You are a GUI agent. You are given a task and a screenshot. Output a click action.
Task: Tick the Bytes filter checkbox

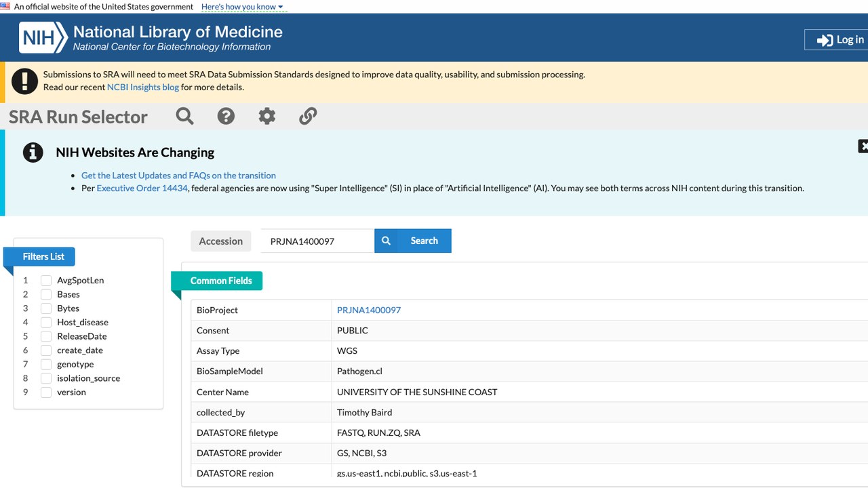tap(46, 308)
